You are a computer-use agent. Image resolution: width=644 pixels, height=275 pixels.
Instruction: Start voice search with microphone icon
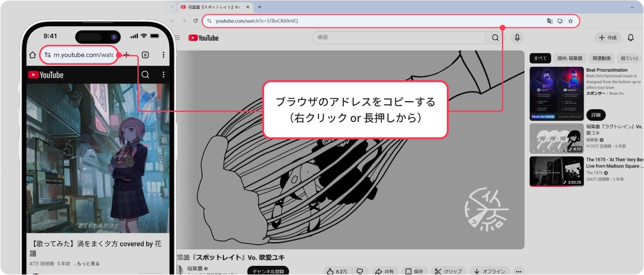coord(517,37)
